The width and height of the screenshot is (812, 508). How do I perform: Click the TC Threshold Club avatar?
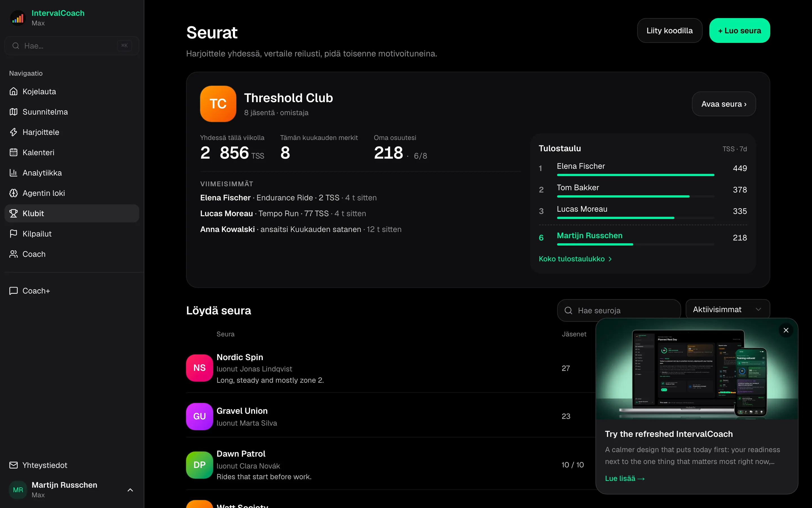pyautogui.click(x=218, y=104)
